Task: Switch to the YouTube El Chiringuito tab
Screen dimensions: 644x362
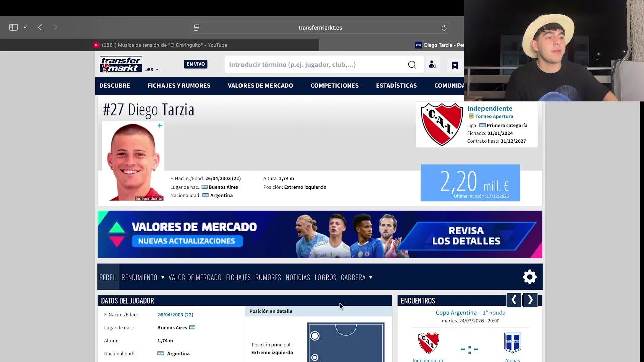Action: [x=159, y=45]
